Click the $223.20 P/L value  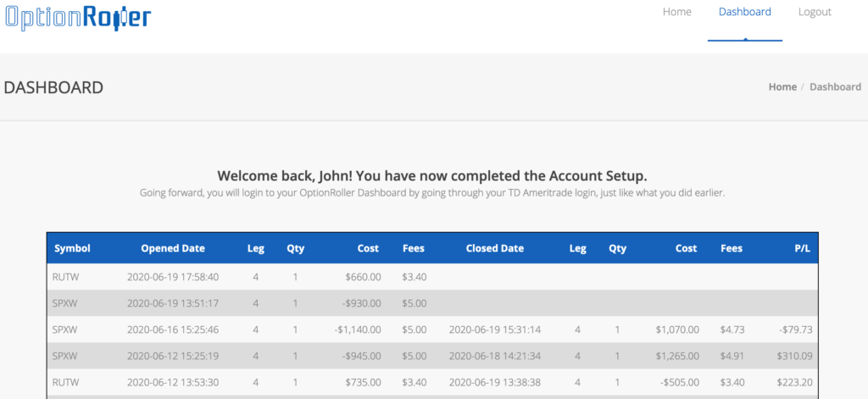pyautogui.click(x=794, y=382)
